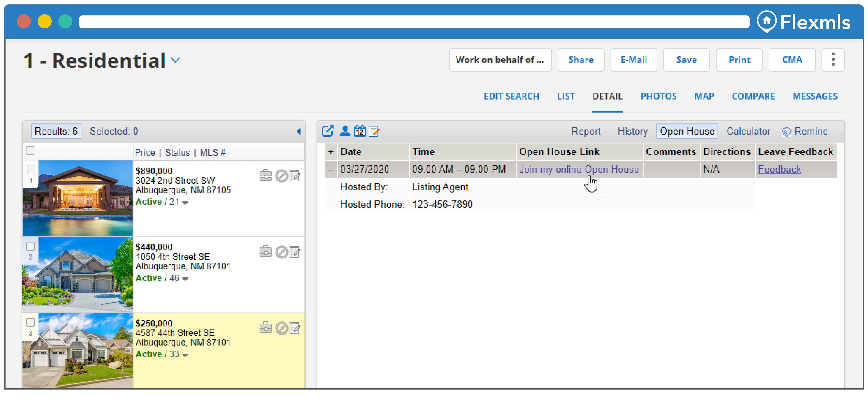
Task: Collapse the 03/27/2020 open house row
Action: [x=331, y=170]
